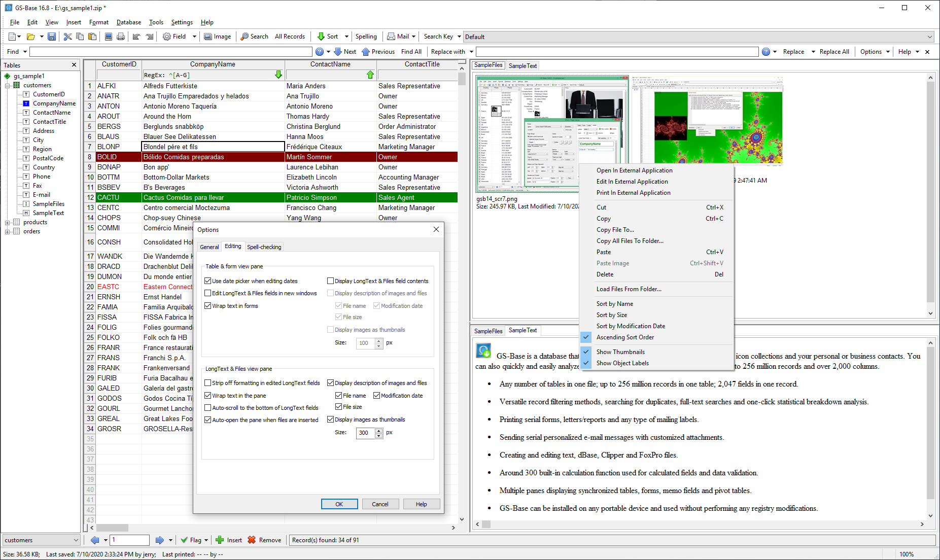Click the Help button in Options dialog

421,504
